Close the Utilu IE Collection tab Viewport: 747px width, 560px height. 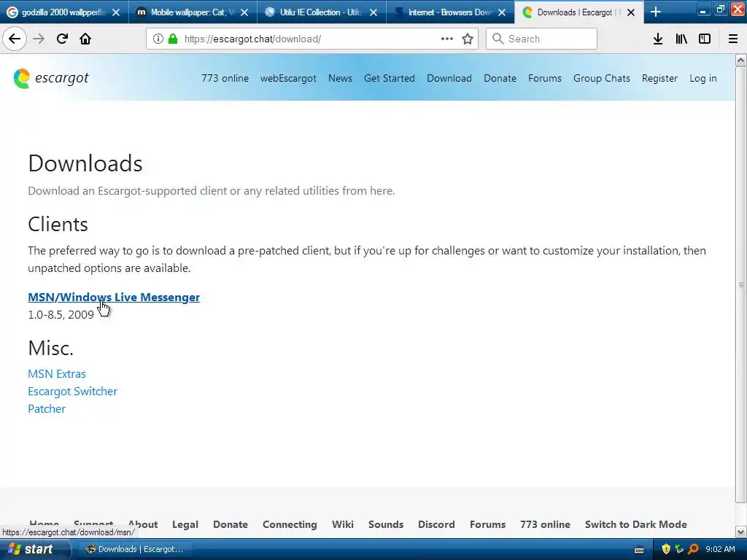[x=373, y=12]
